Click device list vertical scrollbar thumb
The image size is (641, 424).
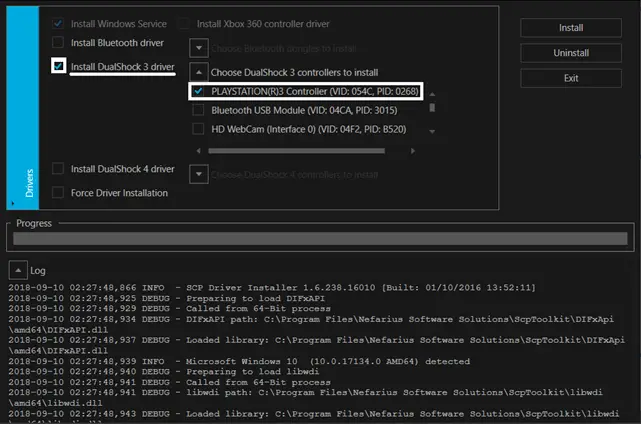pos(432,108)
